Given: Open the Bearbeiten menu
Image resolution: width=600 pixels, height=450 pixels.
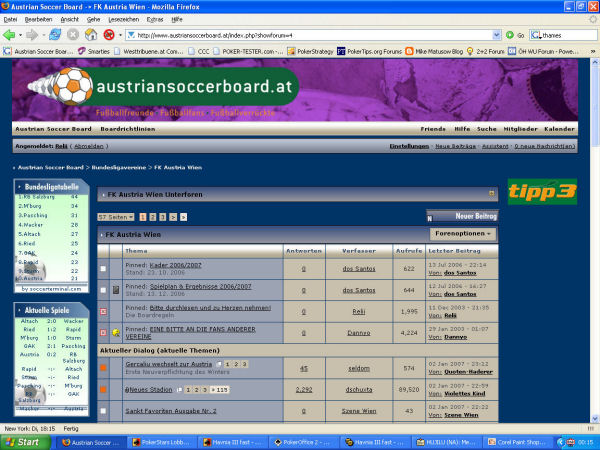Looking at the screenshot, I should click(38, 20).
